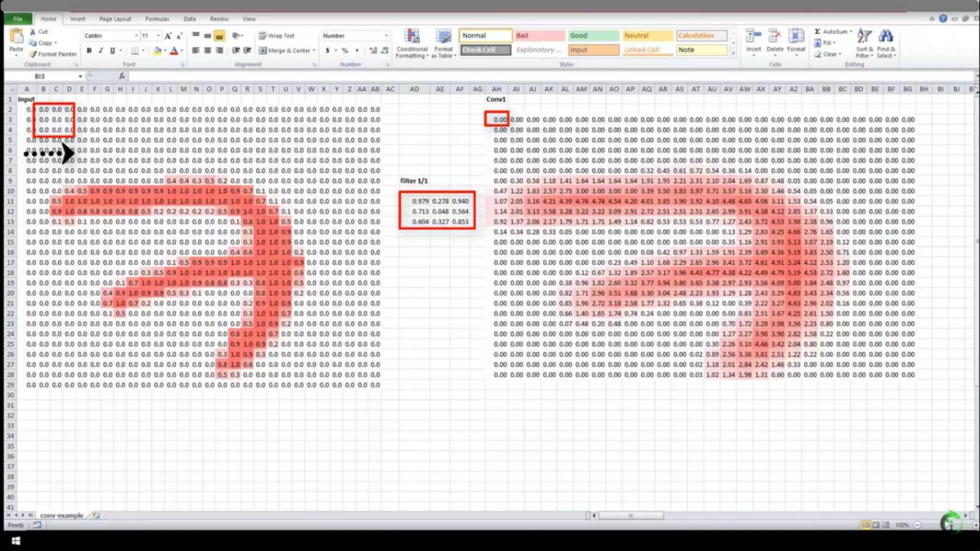Select the conv-example sheet tab

[x=61, y=515]
